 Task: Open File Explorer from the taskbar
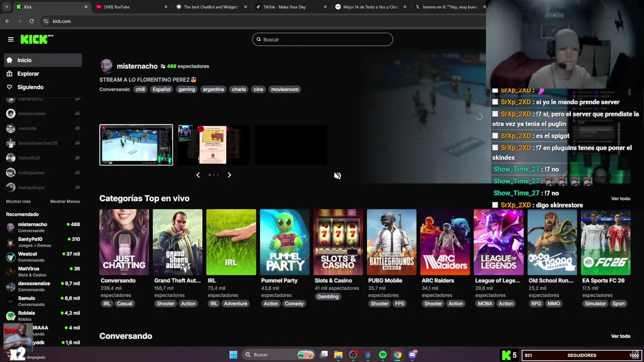pyautogui.click(x=338, y=355)
